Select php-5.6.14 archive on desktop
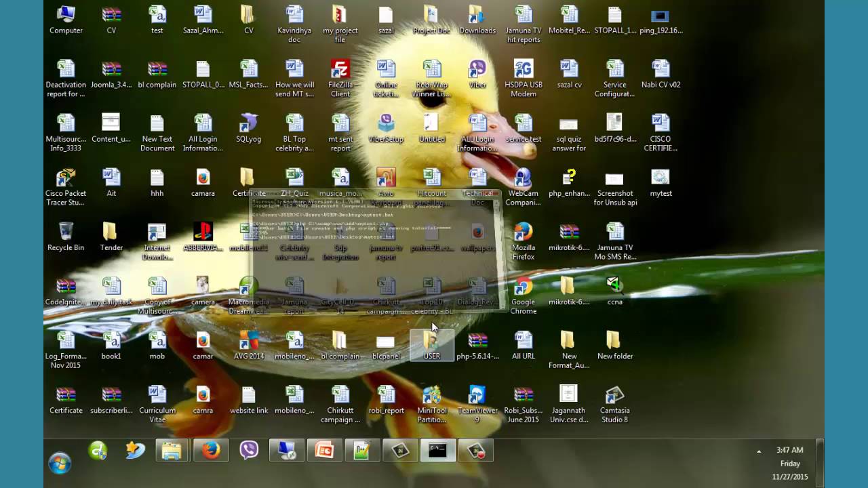This screenshot has width=868, height=488. click(477, 345)
